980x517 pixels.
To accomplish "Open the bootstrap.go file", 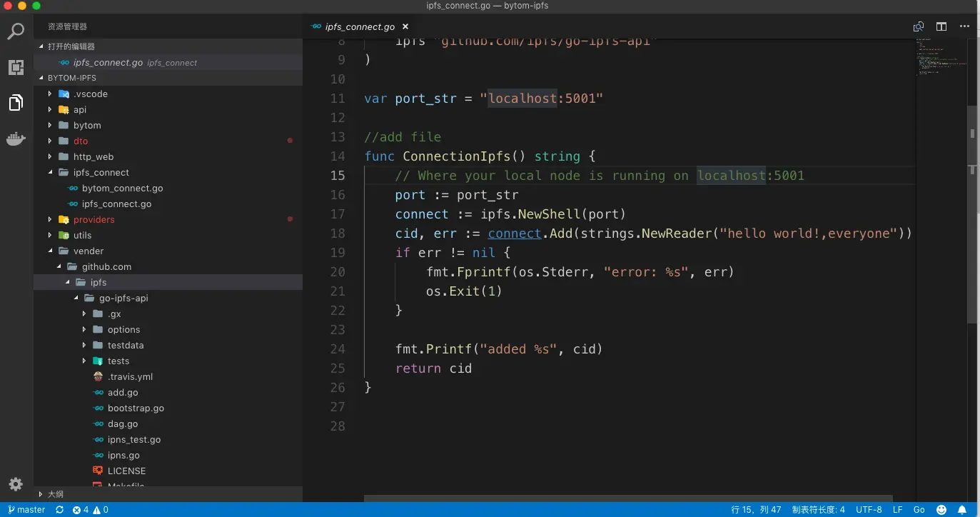I will [x=168, y=408].
